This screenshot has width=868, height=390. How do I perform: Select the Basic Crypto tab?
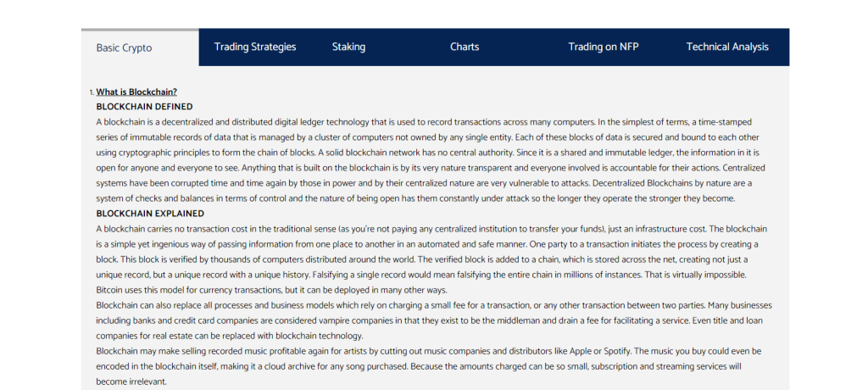pyautogui.click(x=124, y=47)
